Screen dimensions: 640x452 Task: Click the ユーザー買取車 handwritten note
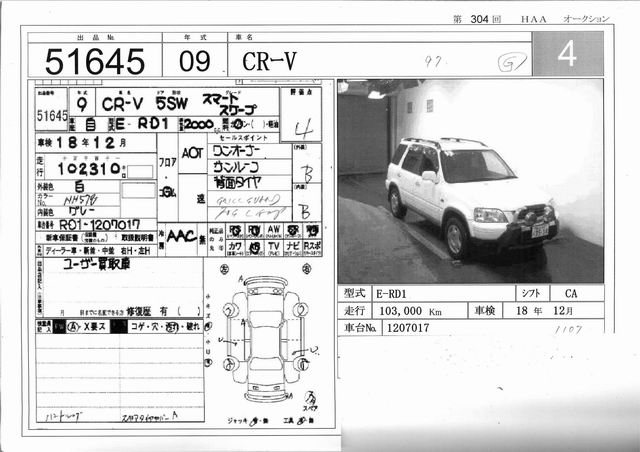(96, 265)
